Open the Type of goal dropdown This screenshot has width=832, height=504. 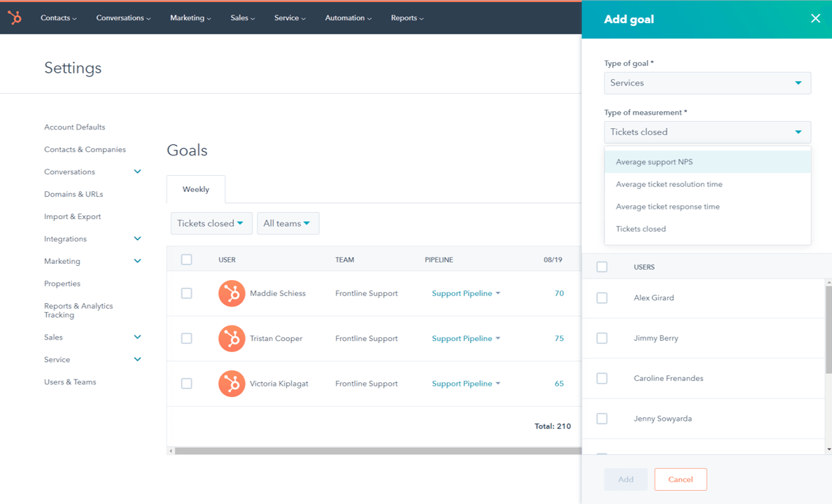707,83
